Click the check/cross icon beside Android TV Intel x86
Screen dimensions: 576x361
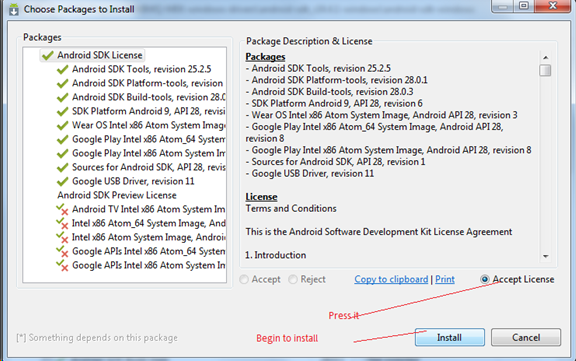[62, 209]
